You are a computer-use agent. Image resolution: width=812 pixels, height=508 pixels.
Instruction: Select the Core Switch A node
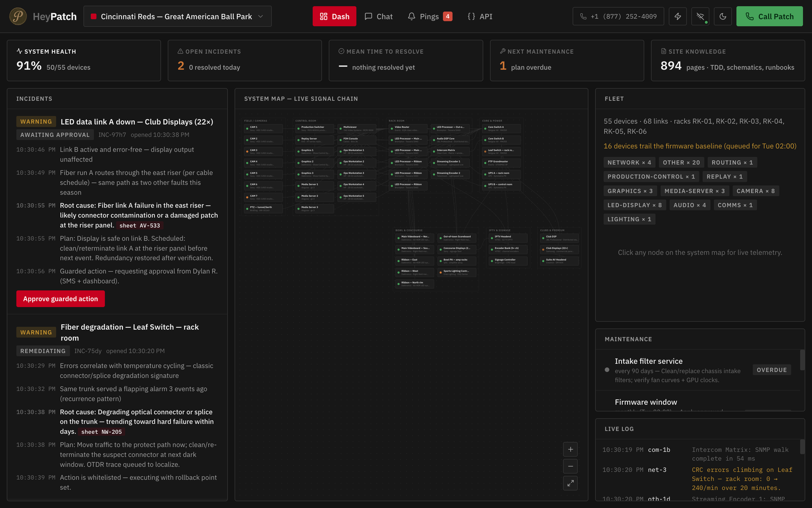pos(502,128)
